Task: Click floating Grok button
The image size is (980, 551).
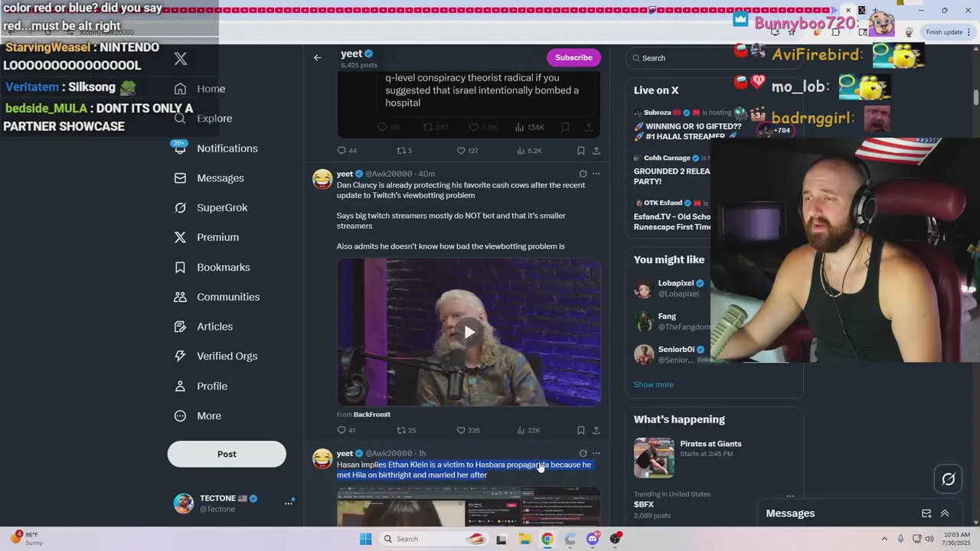Action: [949, 479]
